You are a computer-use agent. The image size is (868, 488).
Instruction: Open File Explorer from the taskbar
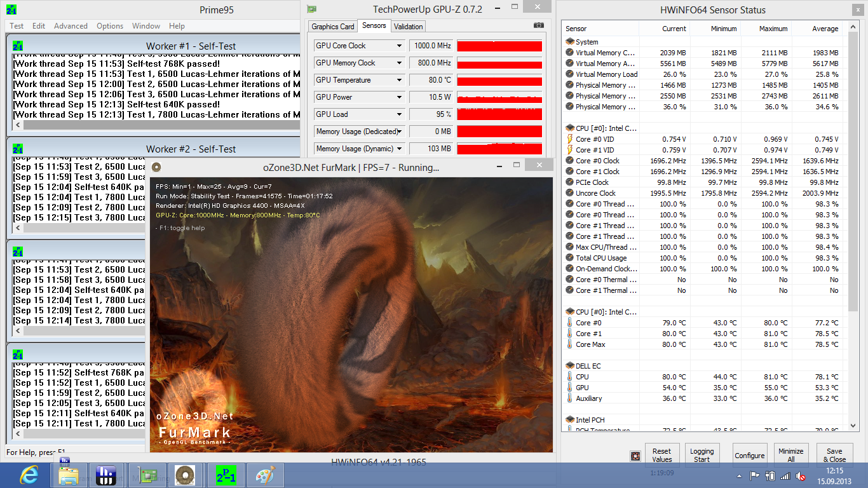(x=69, y=475)
